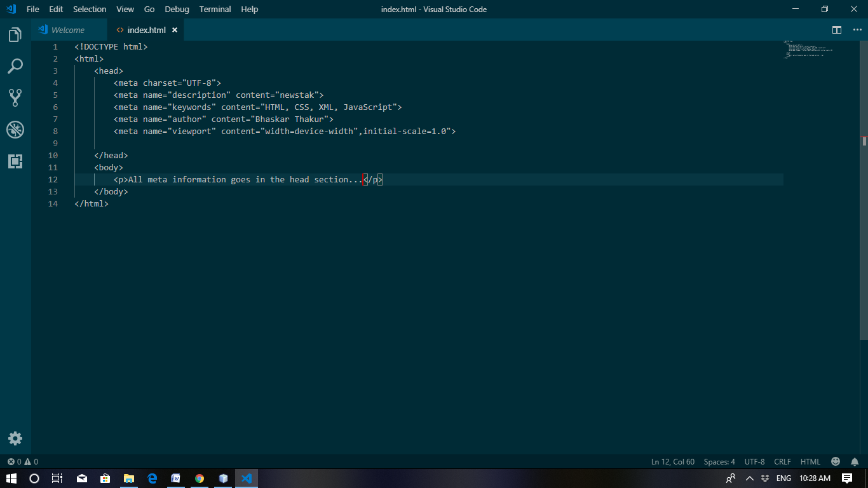Click the Split Editor icon
Viewport: 868px width, 488px height.
tap(836, 30)
